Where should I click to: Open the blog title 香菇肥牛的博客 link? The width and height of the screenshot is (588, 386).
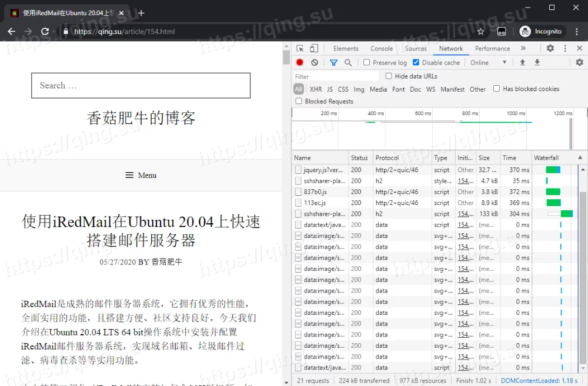point(141,118)
